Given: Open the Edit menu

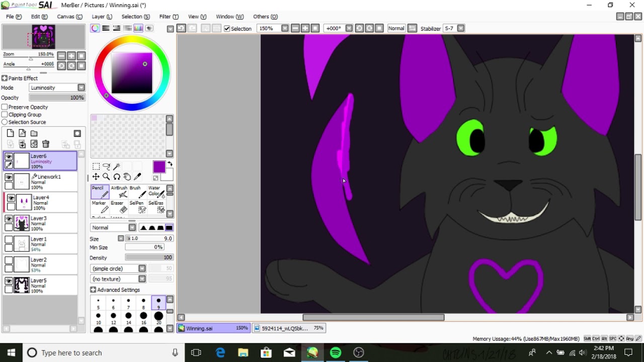Looking at the screenshot, I should (x=39, y=17).
